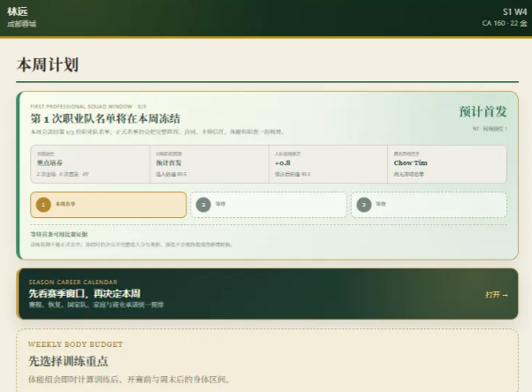This screenshot has width=532, height=392.
Task: Select step 1 本周名单 card
Action: click(x=108, y=205)
